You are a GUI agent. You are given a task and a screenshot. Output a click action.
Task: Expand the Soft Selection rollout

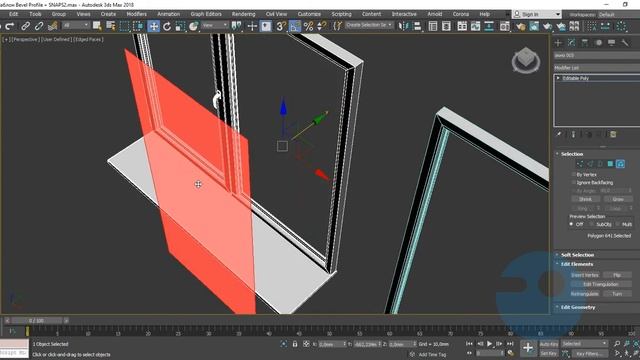(x=577, y=255)
